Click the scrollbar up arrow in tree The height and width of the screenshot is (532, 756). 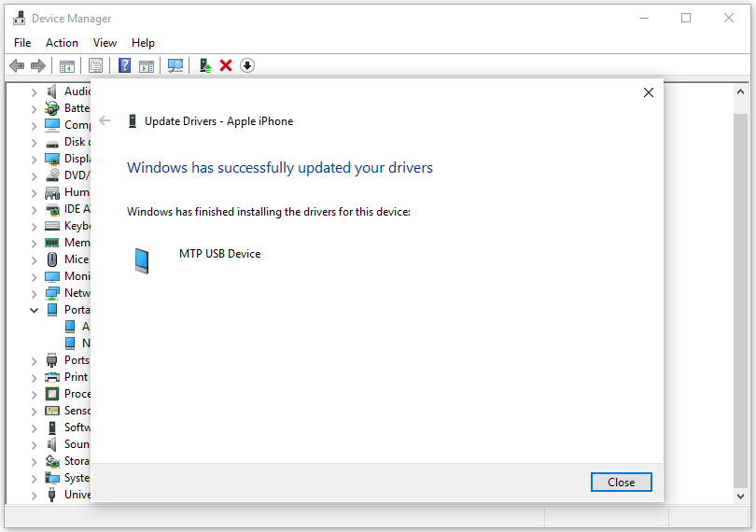pyautogui.click(x=740, y=92)
